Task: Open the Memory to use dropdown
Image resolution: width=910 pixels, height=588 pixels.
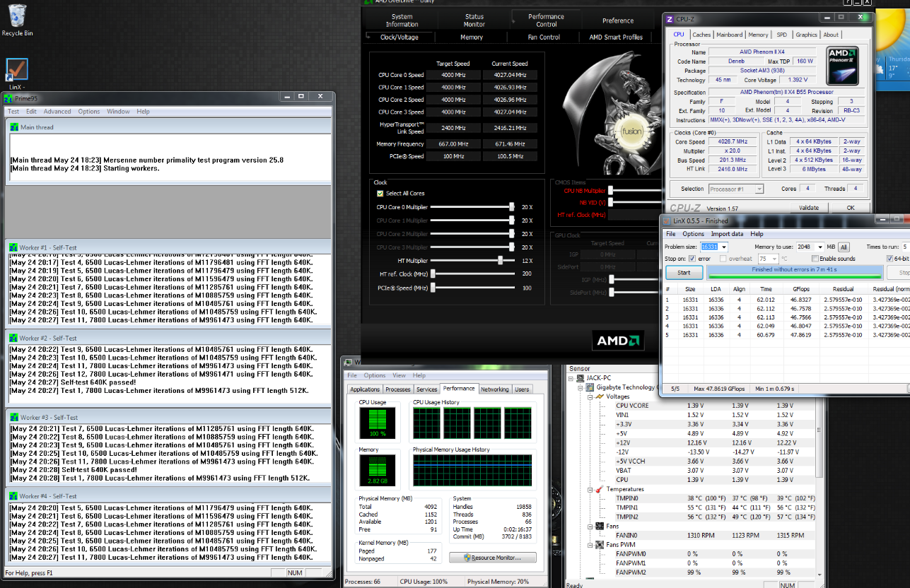Action: pyautogui.click(x=819, y=247)
